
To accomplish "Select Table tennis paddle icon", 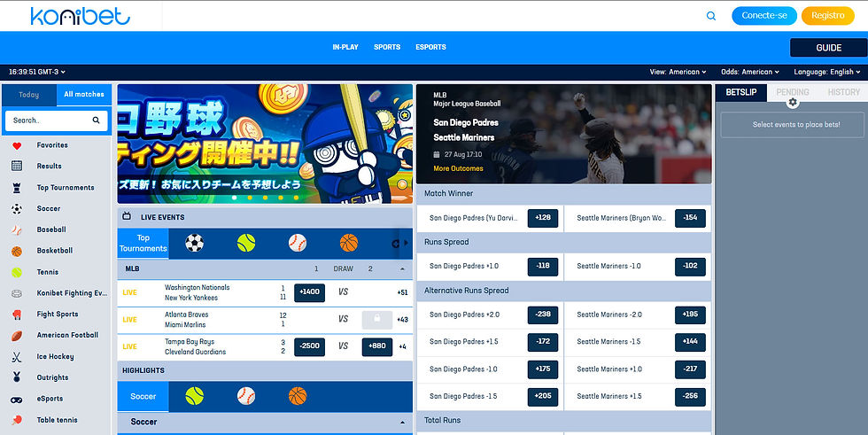I will [x=17, y=420].
